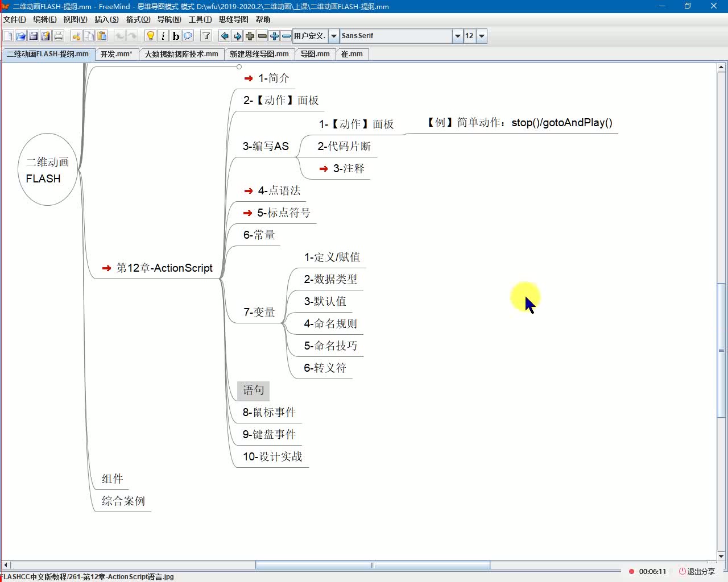Viewport: 728px width, 582px height.
Task: Click the Save floppy disk icon
Action: [x=33, y=36]
